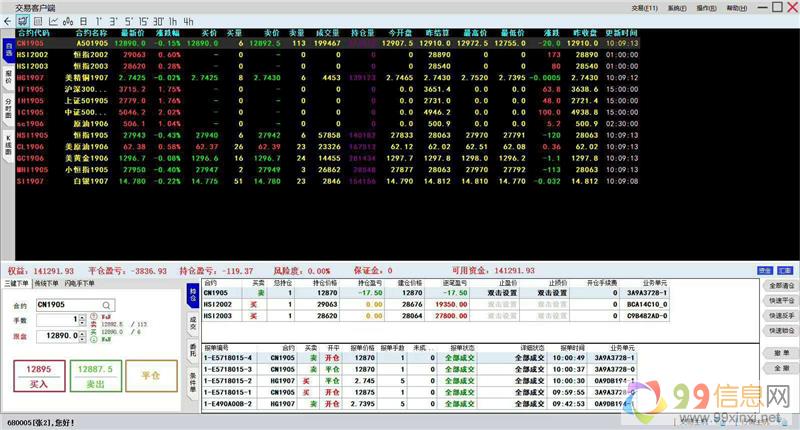Image resolution: width=800 pixels, height=430 pixels.
Task: Click the 卖出 button at 12887.5
Action: 96,375
